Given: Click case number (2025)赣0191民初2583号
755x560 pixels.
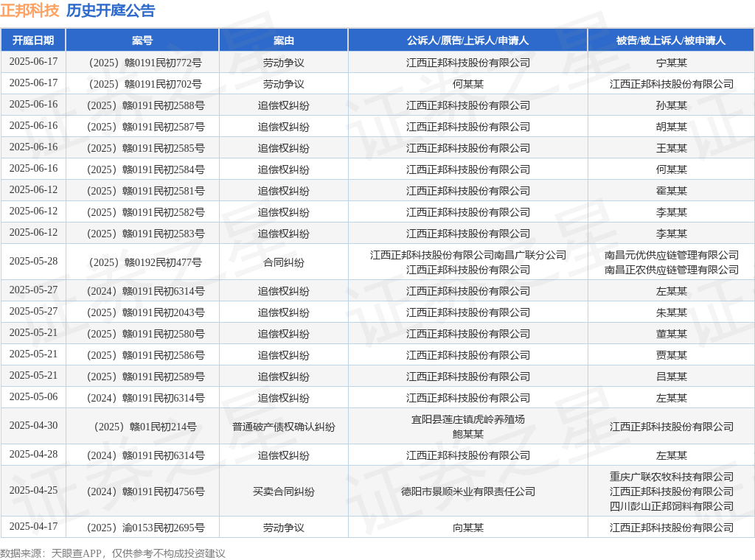Looking at the screenshot, I should click(146, 234).
